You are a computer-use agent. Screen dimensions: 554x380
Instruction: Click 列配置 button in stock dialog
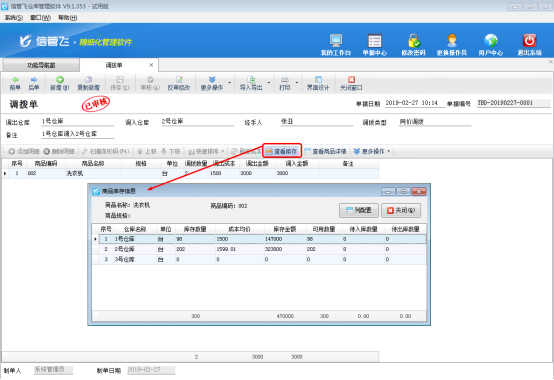(x=359, y=210)
